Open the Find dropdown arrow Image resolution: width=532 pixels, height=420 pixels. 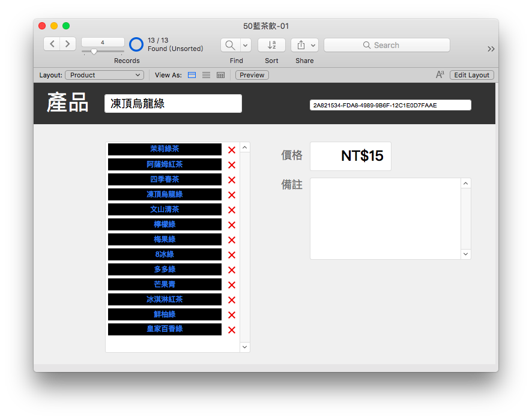[246, 45]
